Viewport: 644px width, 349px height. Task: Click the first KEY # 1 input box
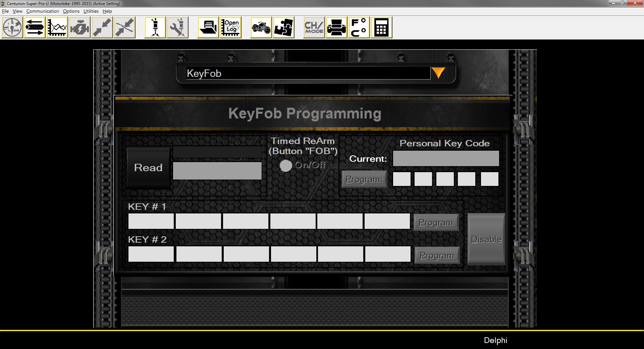(151, 221)
